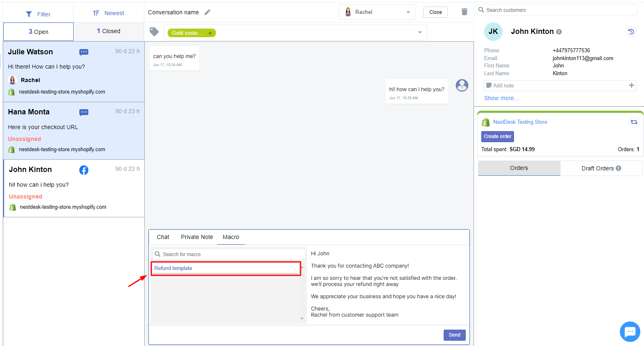Click the Gold customer tag chip
The image size is (644, 346).
(x=192, y=33)
